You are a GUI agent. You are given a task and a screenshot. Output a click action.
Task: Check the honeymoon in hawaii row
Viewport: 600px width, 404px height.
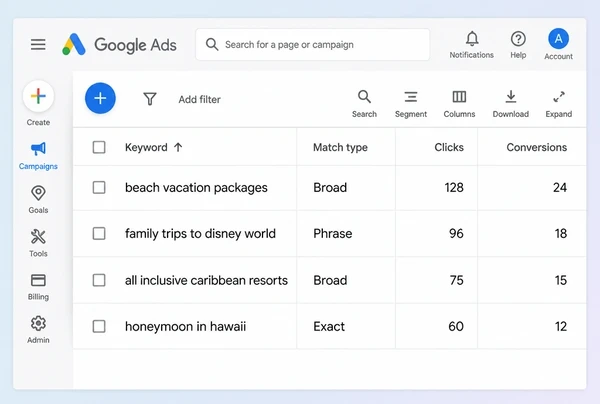tap(99, 326)
